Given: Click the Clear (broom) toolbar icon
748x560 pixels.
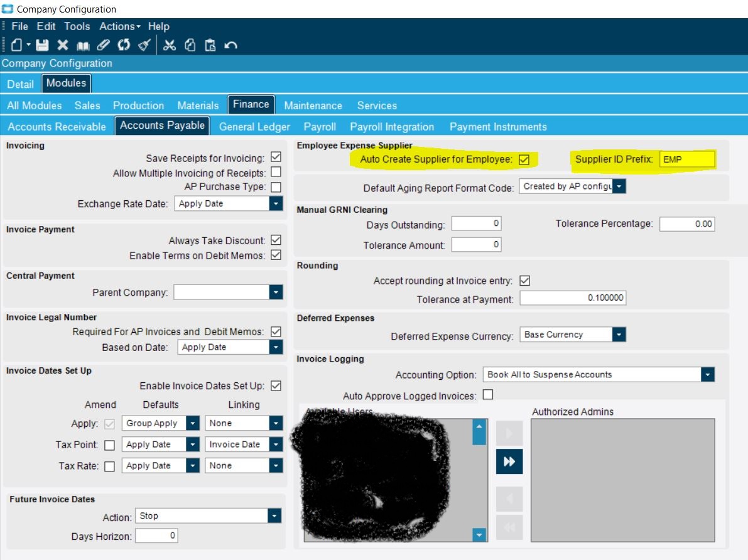Looking at the screenshot, I should (144, 45).
